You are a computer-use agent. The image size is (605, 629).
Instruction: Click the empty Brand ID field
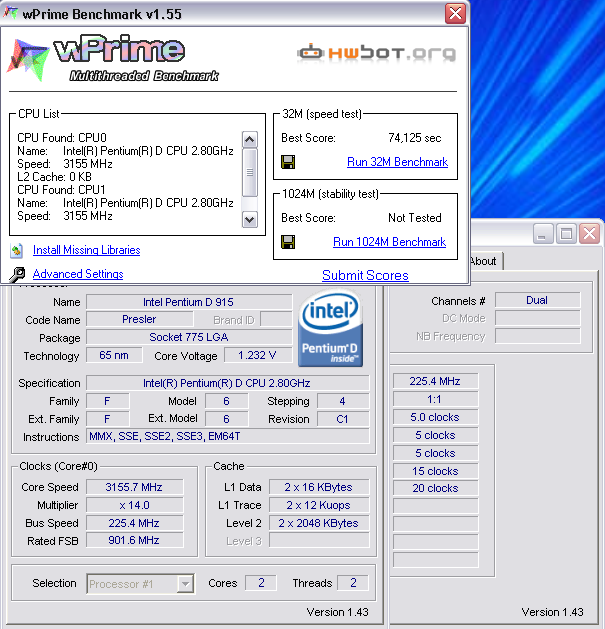(276, 319)
